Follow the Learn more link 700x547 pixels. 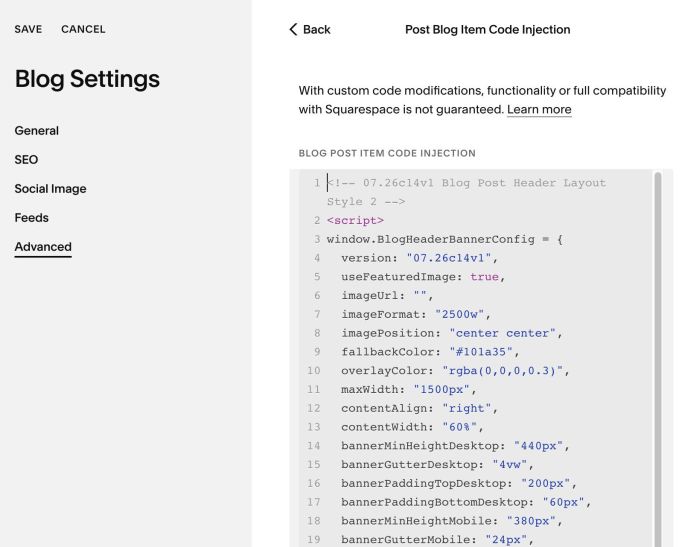pyautogui.click(x=539, y=110)
